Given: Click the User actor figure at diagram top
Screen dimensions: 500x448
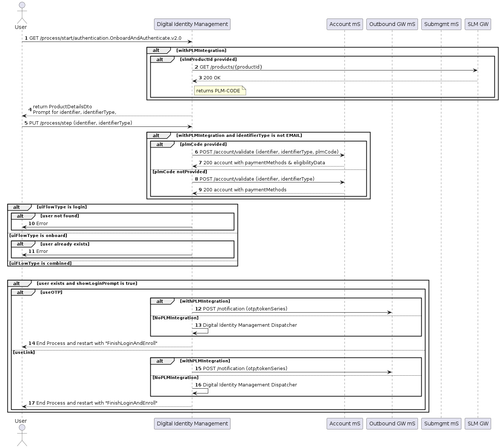Looking at the screenshot, I should (x=22, y=12).
